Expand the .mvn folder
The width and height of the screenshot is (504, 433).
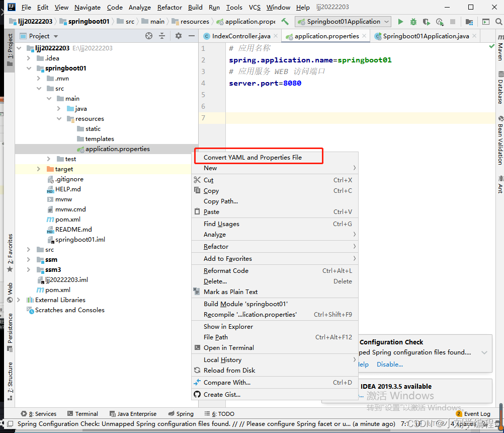39,79
